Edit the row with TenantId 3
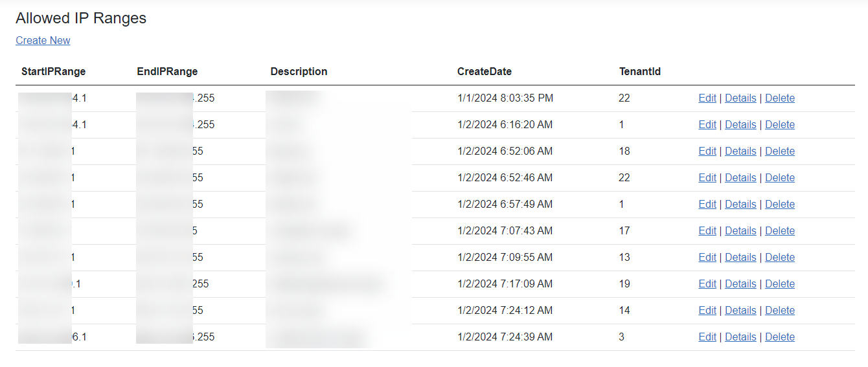The image size is (868, 367). tap(707, 337)
